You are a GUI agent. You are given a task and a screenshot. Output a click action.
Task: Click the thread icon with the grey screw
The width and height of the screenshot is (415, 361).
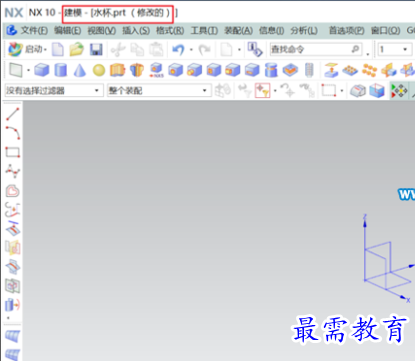(x=310, y=70)
